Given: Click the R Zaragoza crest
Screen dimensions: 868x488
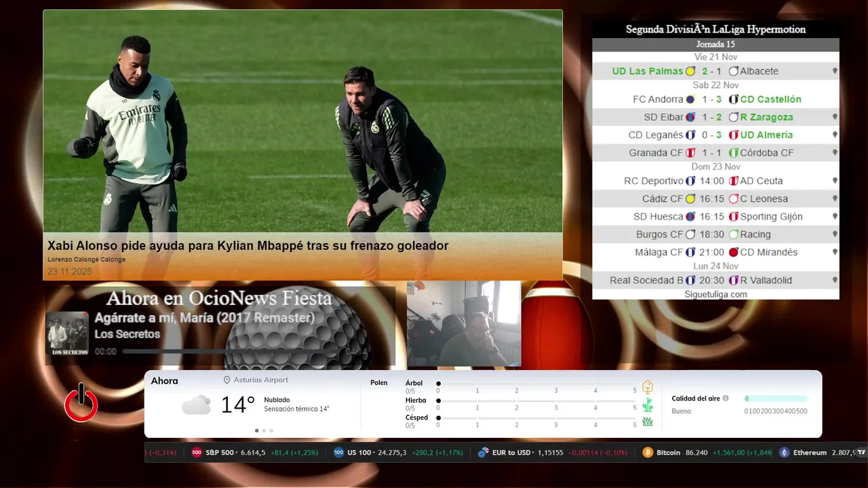Looking at the screenshot, I should point(733,117).
